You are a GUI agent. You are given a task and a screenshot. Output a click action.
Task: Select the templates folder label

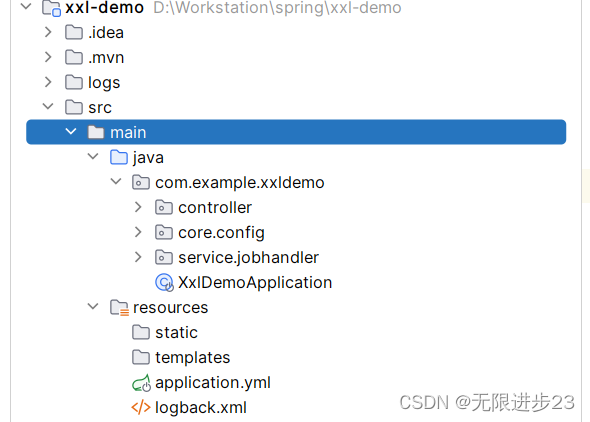[193, 358]
